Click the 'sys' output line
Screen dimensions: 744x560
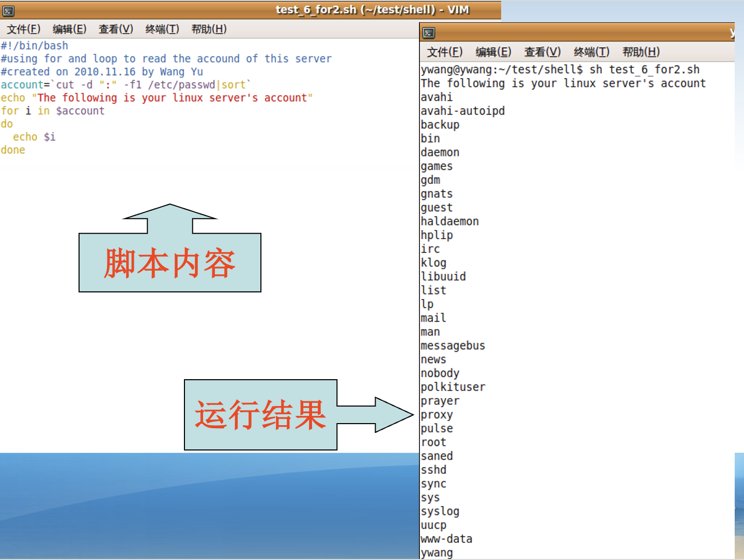(430, 497)
